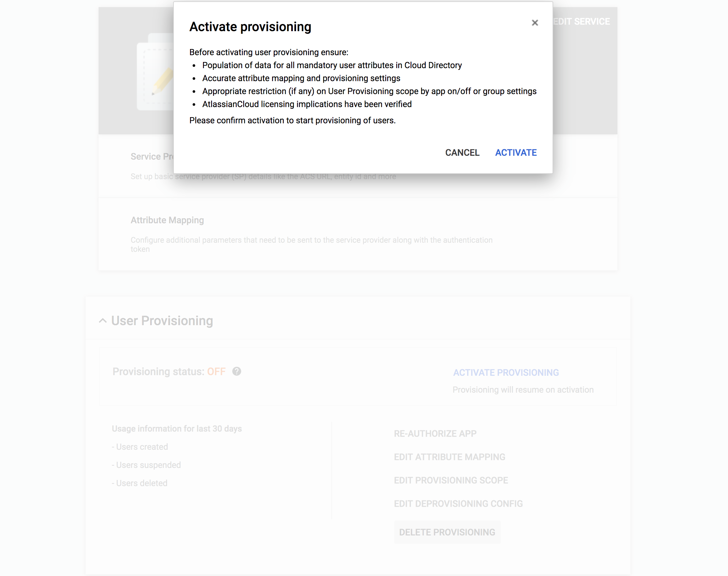
Task: Click the User Provisioning section header
Action: [x=162, y=320]
